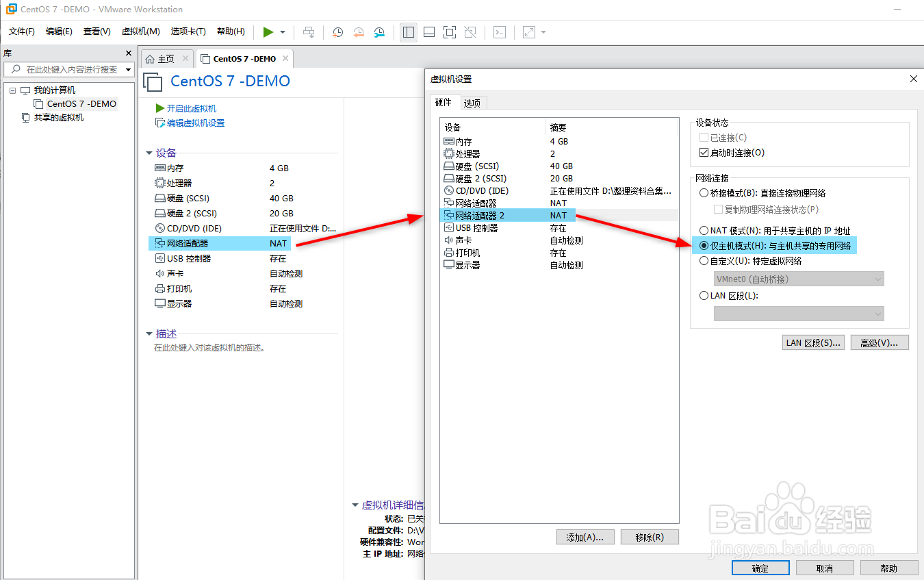Open the console view toolbar icon
Viewport: 924px width, 580px height.
500,32
